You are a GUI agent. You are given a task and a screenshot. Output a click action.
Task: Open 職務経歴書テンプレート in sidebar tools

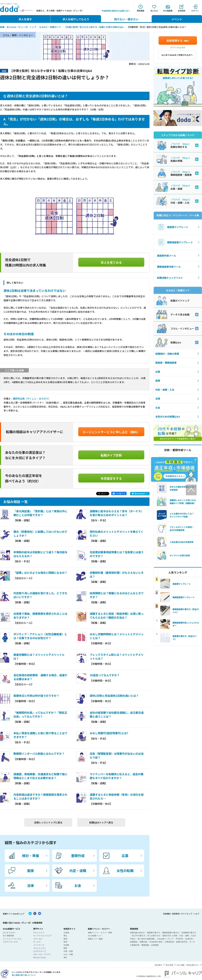click(x=178, y=242)
